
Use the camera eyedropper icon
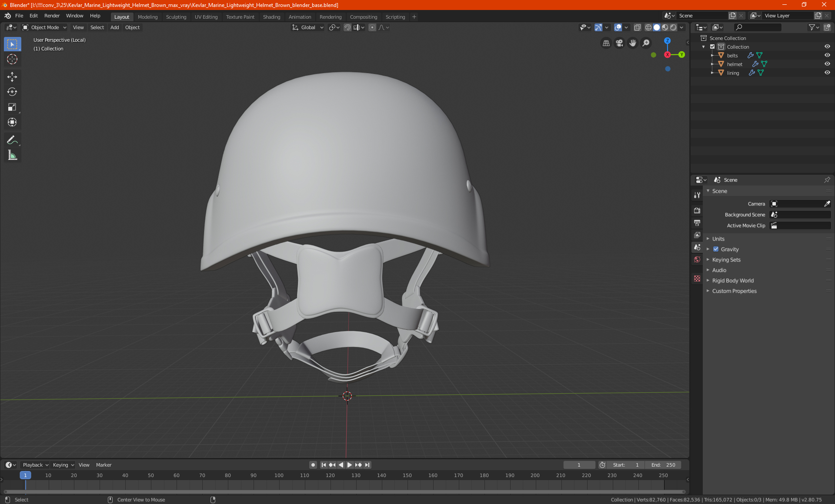pyautogui.click(x=827, y=204)
